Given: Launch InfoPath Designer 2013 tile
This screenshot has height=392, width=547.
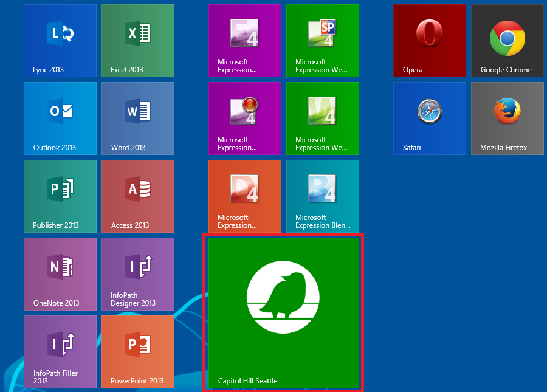Looking at the screenshot, I should click(x=138, y=274).
